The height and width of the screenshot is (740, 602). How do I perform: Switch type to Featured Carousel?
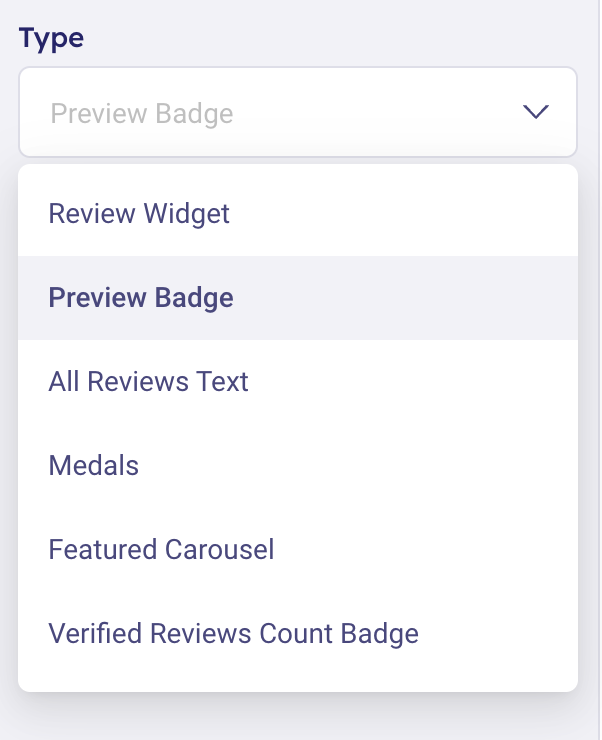click(x=161, y=549)
